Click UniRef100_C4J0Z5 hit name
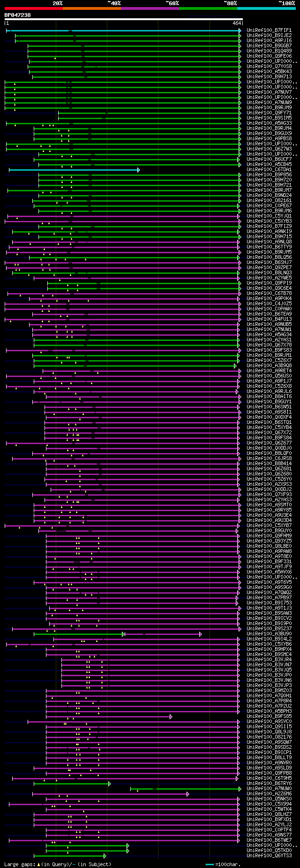Viewport: 300px width, 868px height. [269, 304]
